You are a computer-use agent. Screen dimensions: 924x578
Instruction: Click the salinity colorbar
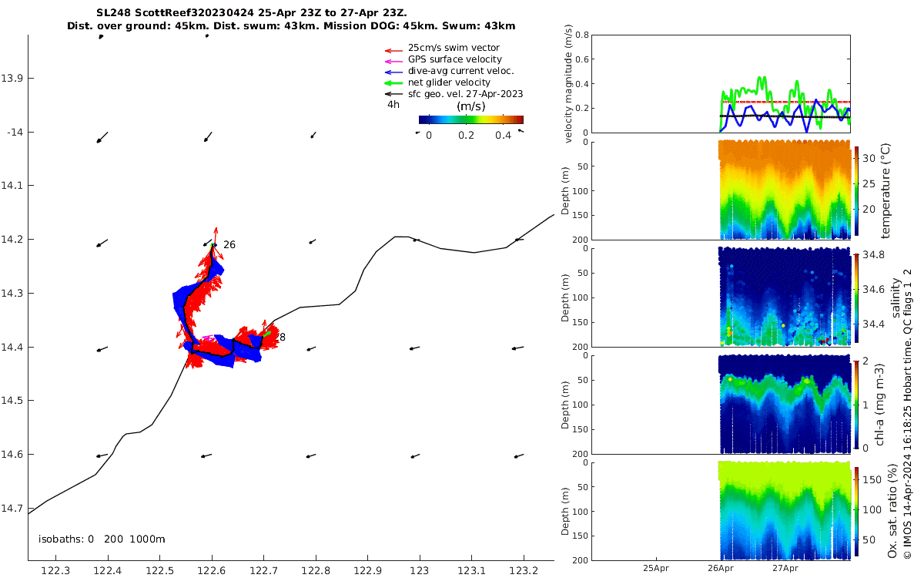click(856, 297)
